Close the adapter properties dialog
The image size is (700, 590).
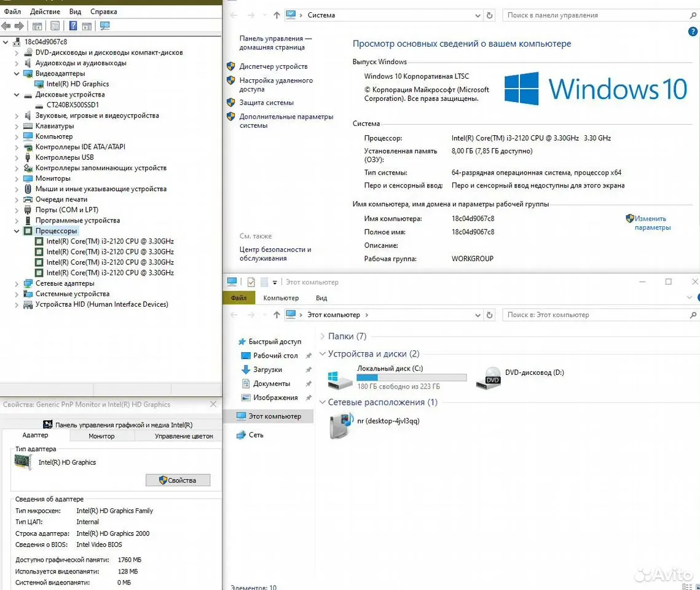click(213, 404)
